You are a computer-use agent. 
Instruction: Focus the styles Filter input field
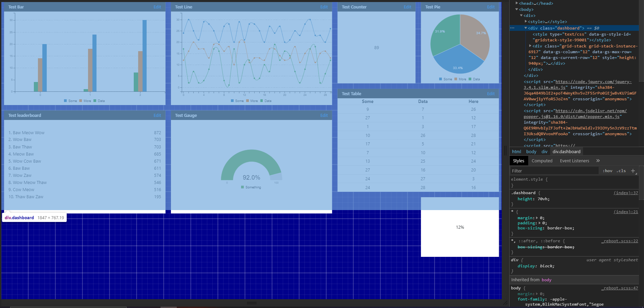coord(554,171)
